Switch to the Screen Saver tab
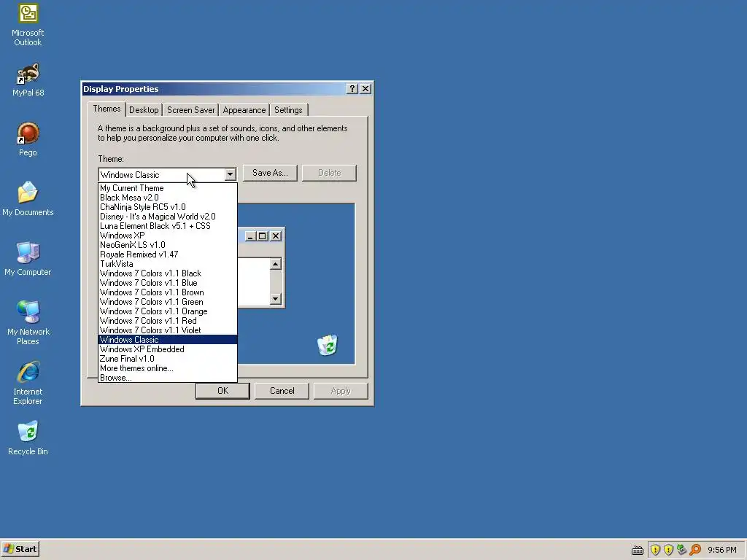 pyautogui.click(x=190, y=110)
